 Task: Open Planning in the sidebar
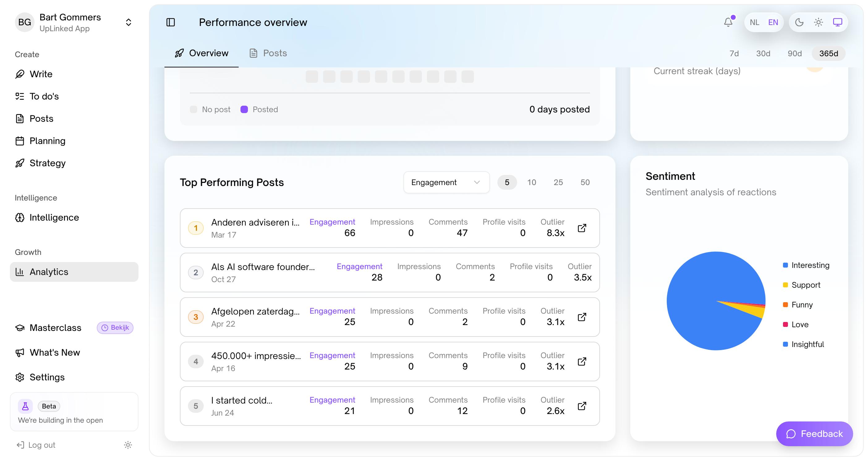click(74, 141)
